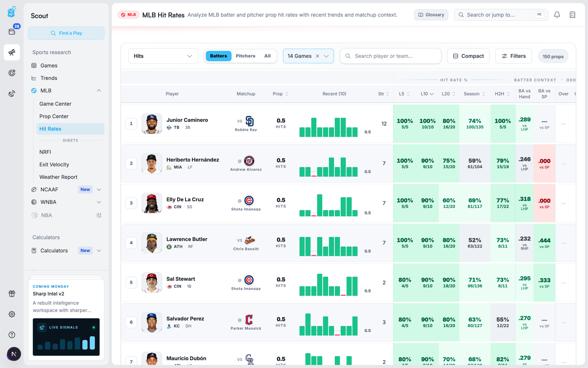The width and height of the screenshot is (588, 368).
Task: Expand the NCAAF sidebar section
Action: [x=99, y=190]
